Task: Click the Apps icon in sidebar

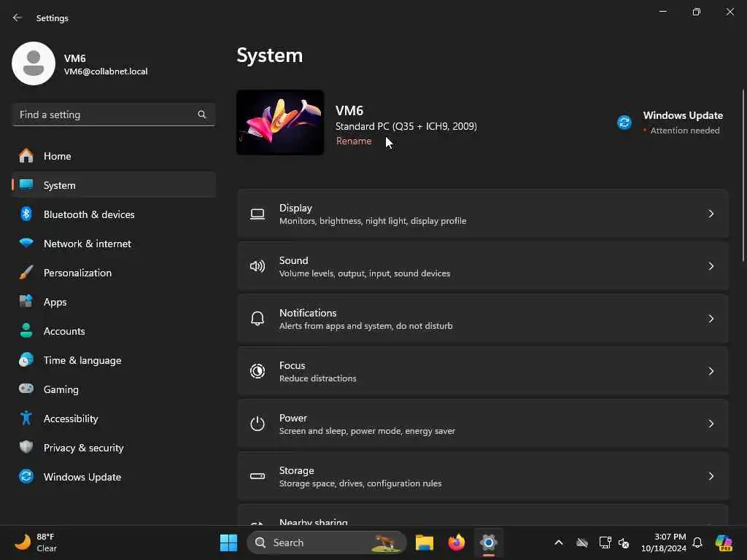Action: (x=26, y=301)
